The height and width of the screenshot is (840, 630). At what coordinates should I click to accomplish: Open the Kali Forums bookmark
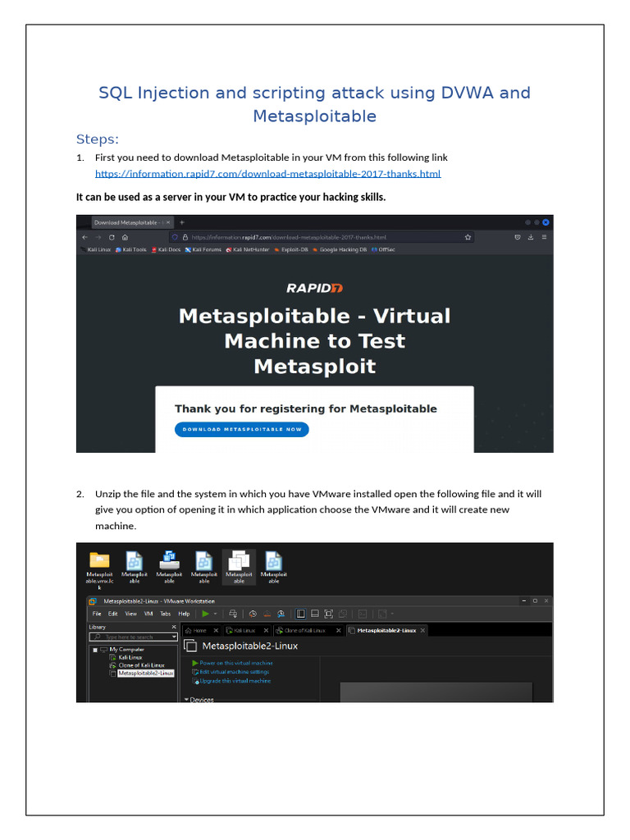[203, 249]
